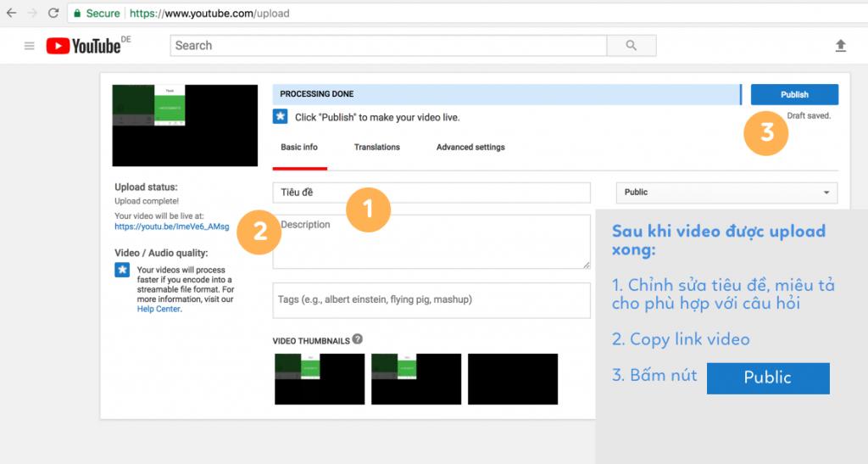Click into the Description text area

point(431,242)
